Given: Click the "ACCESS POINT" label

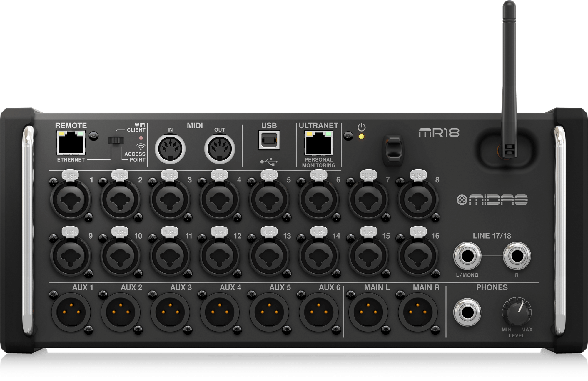Looking at the screenshot, I should click(135, 157).
